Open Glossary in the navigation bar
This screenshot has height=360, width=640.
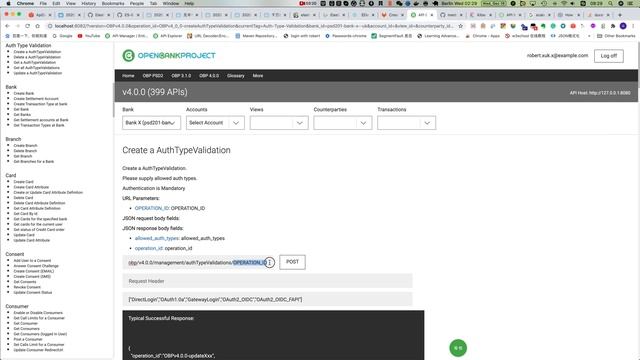(236, 76)
